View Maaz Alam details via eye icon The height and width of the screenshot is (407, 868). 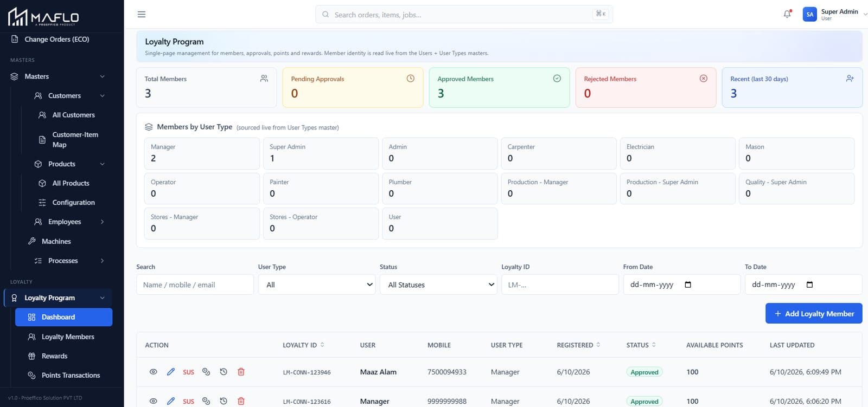click(x=154, y=372)
